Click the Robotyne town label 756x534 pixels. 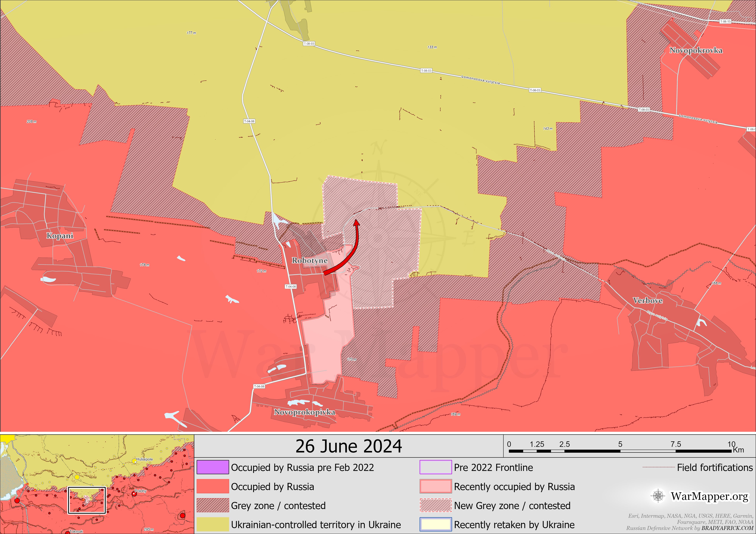coord(310,261)
